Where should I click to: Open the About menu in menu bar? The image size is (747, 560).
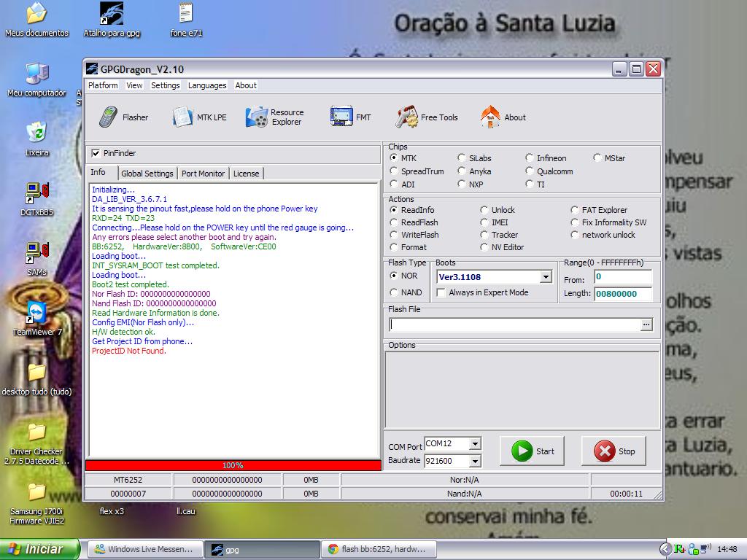[x=246, y=85]
